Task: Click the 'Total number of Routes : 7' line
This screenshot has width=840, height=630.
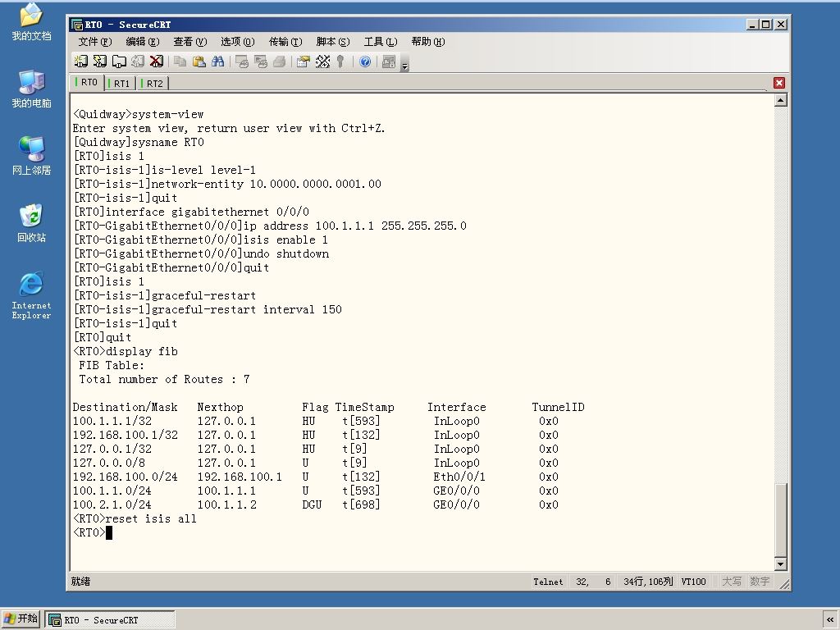Action: click(164, 379)
